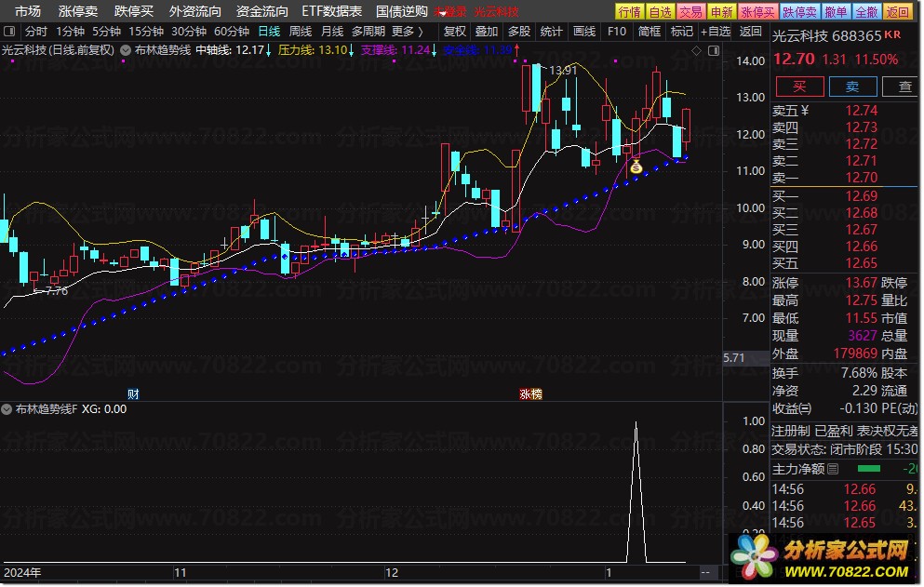
Task: Toggle the right info panel icon
Action: (x=714, y=50)
